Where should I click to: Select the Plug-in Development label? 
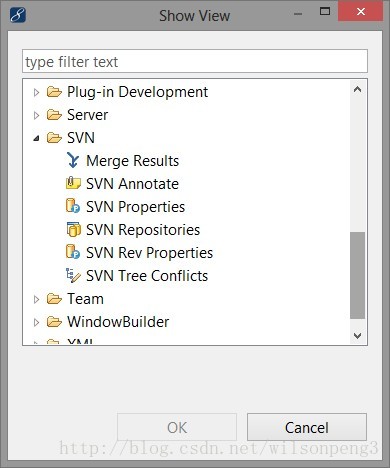click(x=137, y=92)
